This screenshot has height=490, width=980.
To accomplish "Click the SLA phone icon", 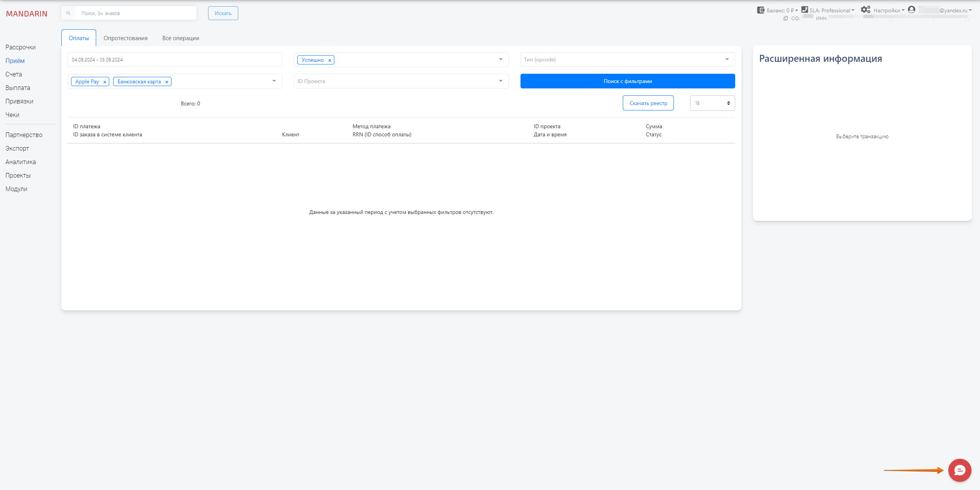I will coord(805,10).
